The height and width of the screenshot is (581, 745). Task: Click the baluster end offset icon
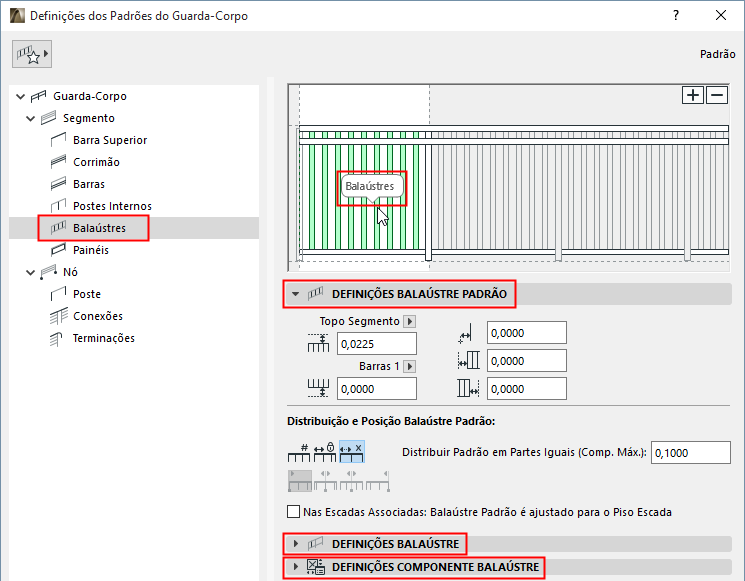point(468,388)
